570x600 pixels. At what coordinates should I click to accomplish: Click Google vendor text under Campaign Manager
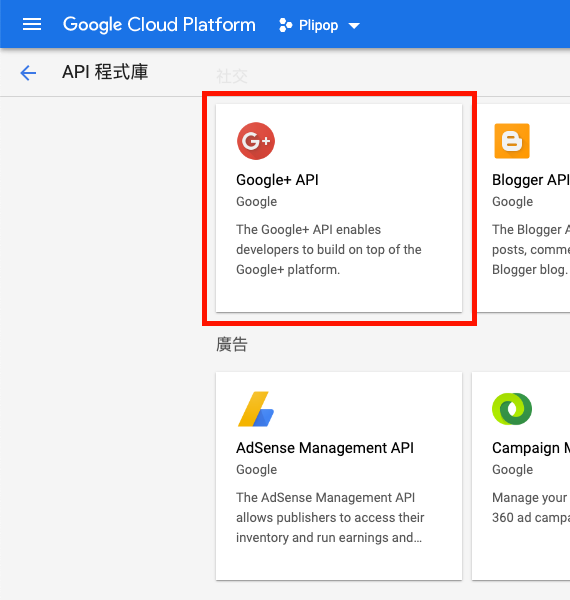(x=512, y=470)
